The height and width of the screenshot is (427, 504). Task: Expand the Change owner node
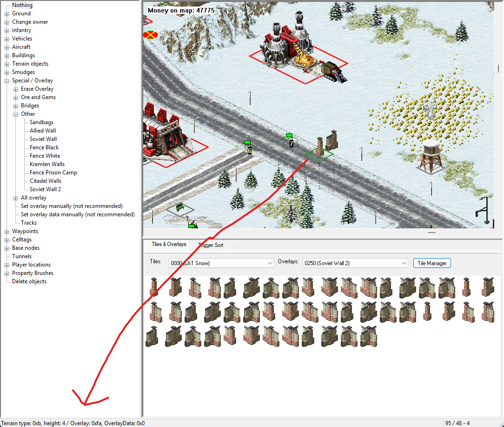(7, 22)
